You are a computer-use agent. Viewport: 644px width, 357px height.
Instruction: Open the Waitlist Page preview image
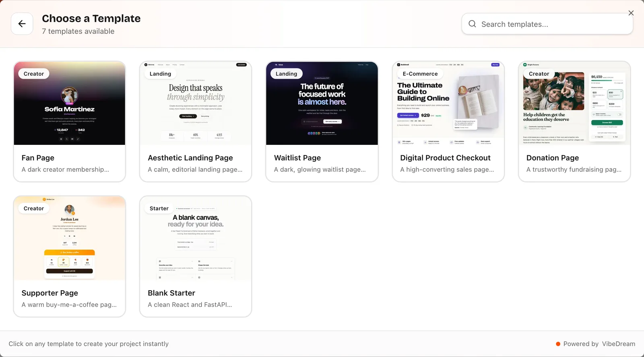point(322,103)
